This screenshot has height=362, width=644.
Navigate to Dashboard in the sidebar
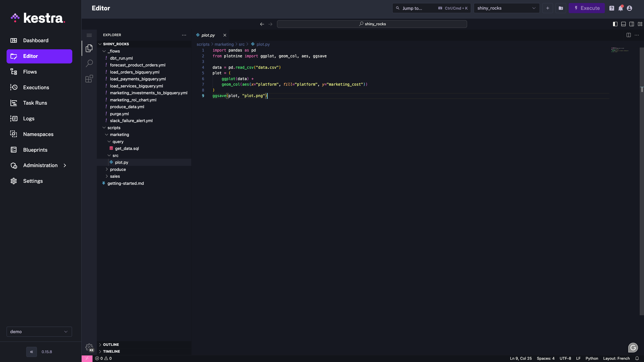coord(36,40)
